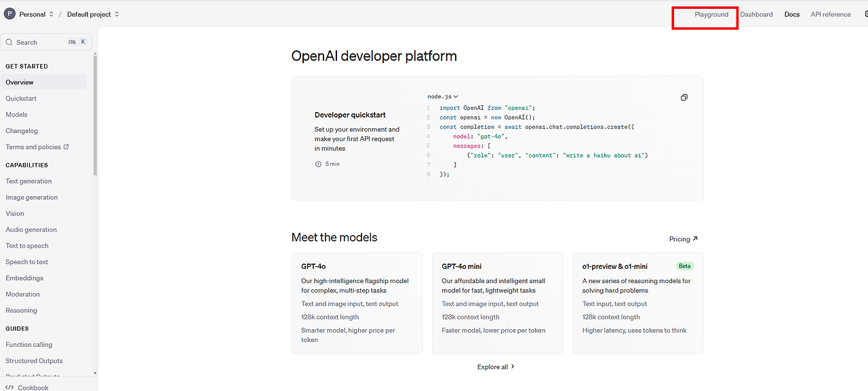Open Vision in the sidebar
Image resolution: width=868 pixels, height=391 pixels.
click(x=15, y=214)
